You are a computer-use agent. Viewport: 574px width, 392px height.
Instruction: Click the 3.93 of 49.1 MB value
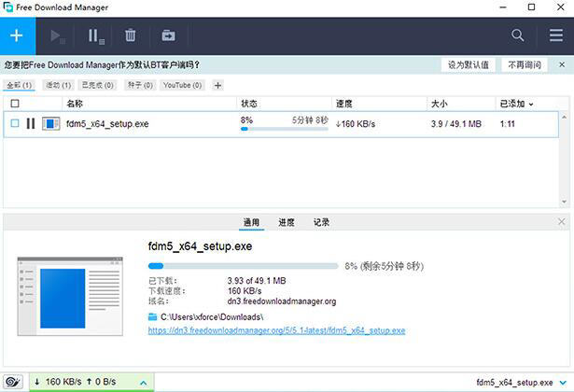(257, 281)
